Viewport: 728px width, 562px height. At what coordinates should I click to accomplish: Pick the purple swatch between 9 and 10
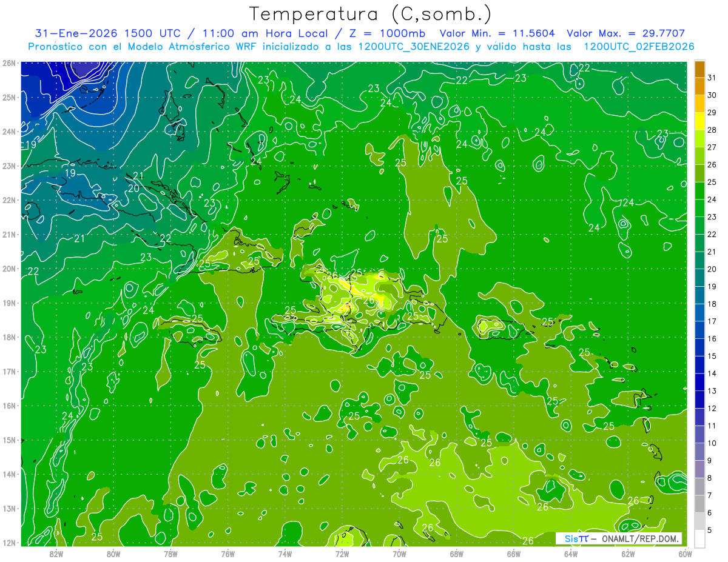(699, 451)
